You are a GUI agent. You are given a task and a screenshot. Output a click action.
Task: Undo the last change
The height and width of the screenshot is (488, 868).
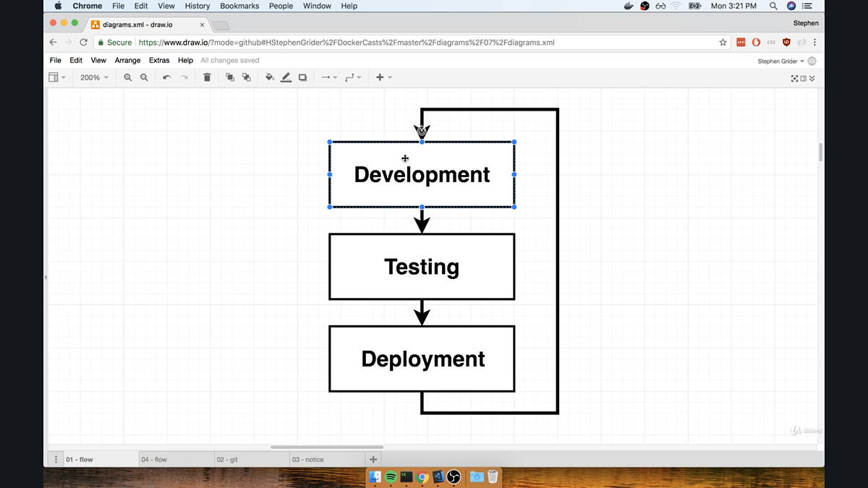(167, 77)
